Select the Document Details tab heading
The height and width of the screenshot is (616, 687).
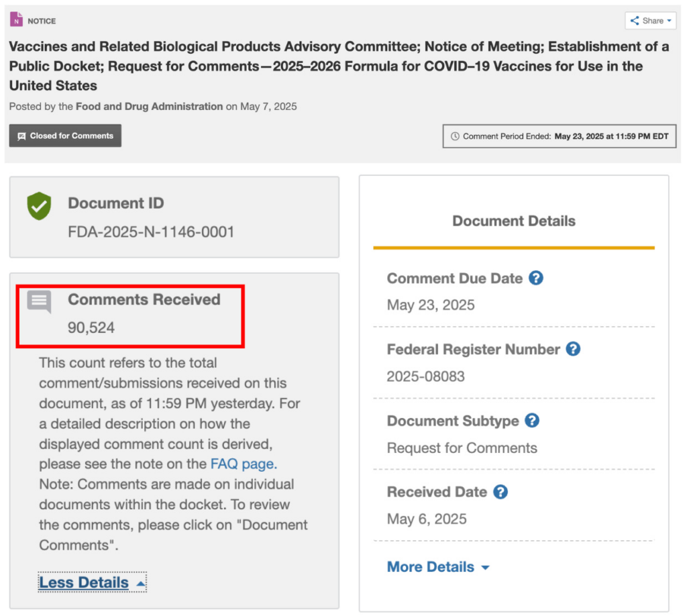[513, 221]
